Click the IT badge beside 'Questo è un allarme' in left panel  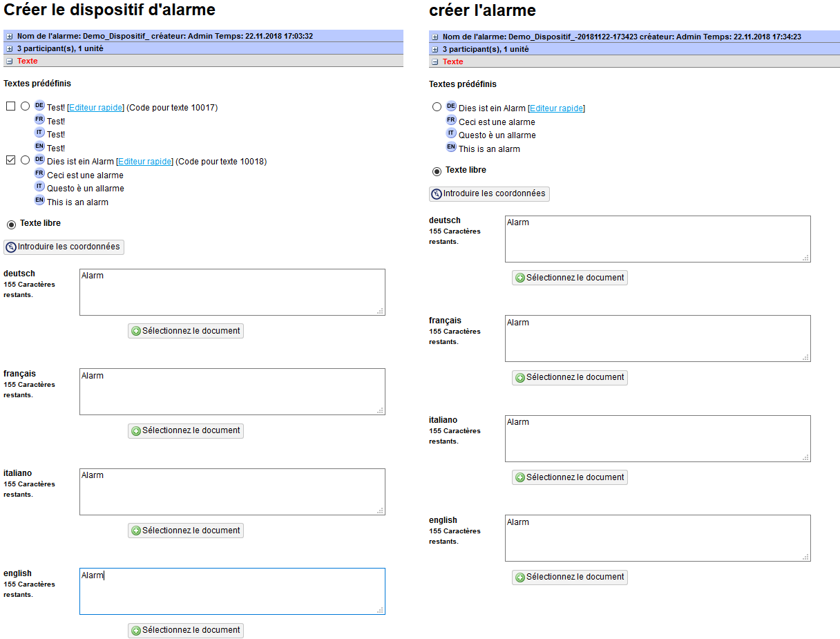tap(39, 187)
